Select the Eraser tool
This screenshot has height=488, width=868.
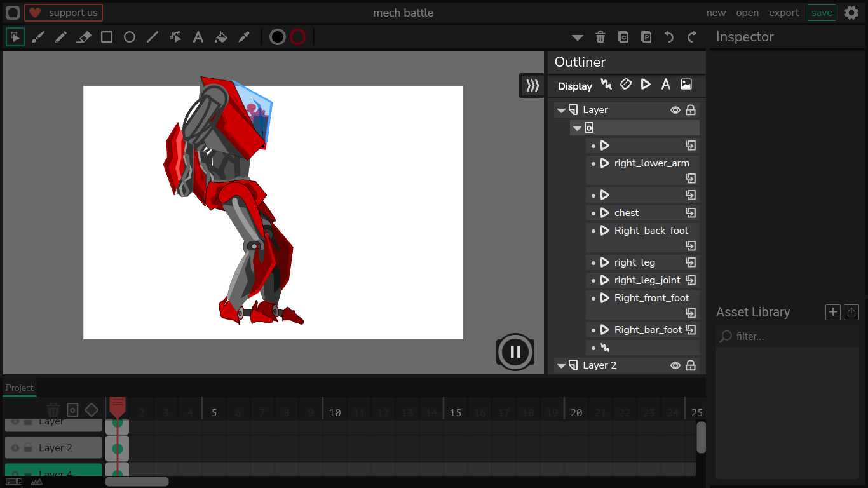[x=84, y=37]
